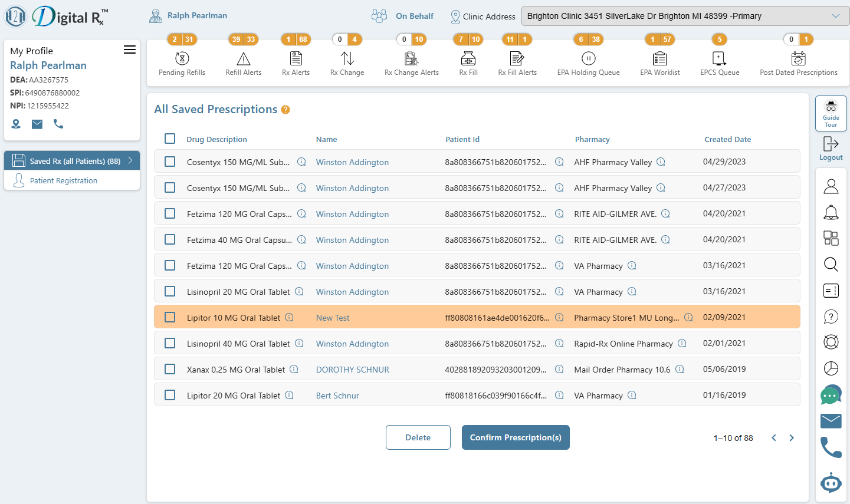The width and height of the screenshot is (850, 504).
Task: Open patient DOROTHY SCHNUR link
Action: [x=353, y=370]
